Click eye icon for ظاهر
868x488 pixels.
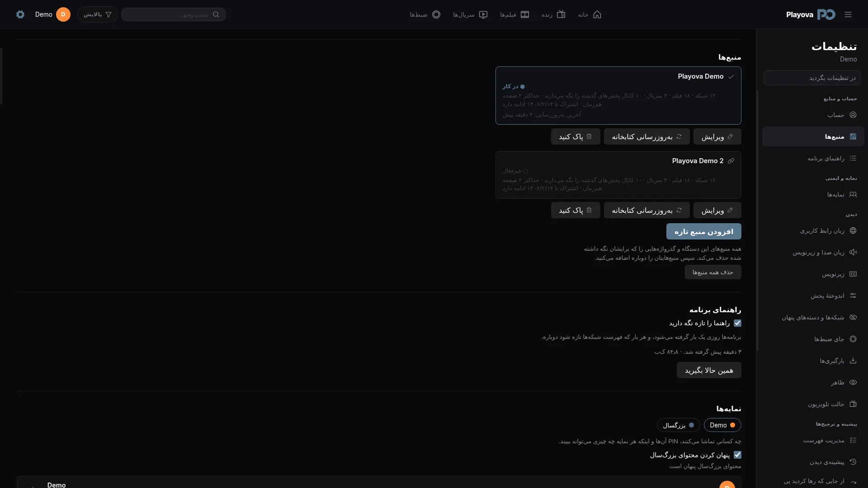[853, 382]
